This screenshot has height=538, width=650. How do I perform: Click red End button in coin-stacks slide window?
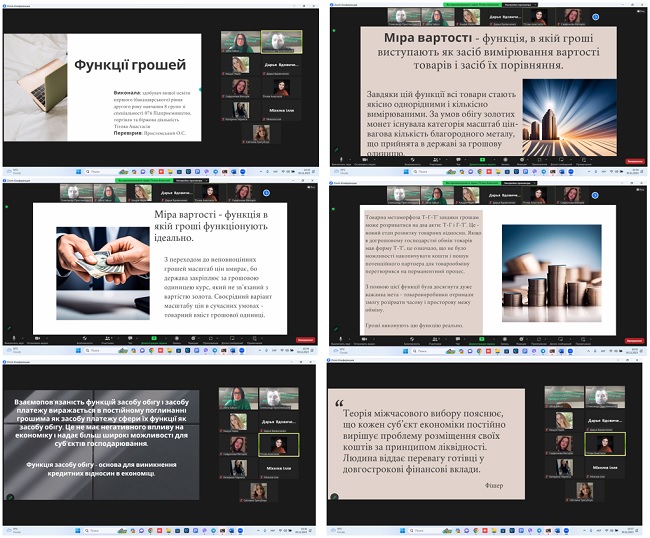(x=634, y=341)
